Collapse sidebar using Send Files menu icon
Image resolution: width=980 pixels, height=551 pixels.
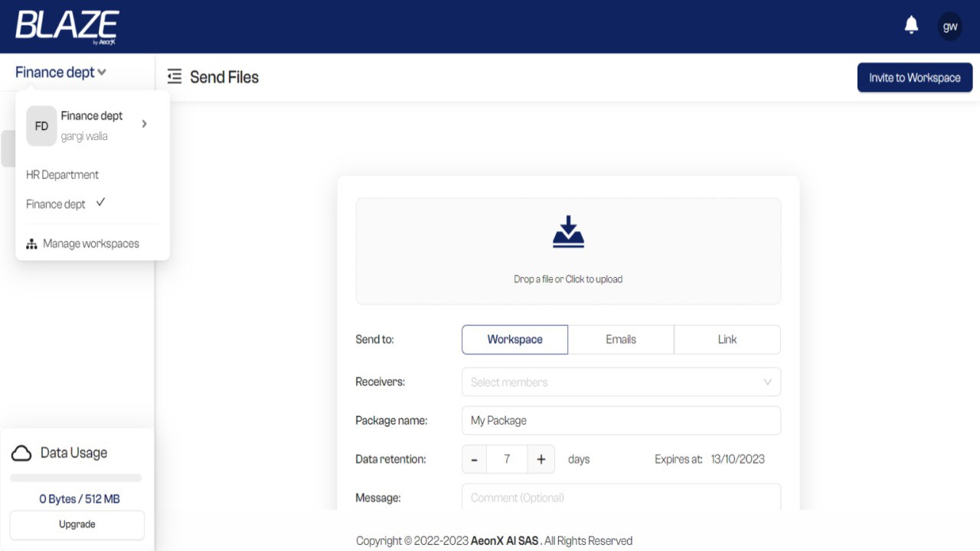tap(175, 77)
